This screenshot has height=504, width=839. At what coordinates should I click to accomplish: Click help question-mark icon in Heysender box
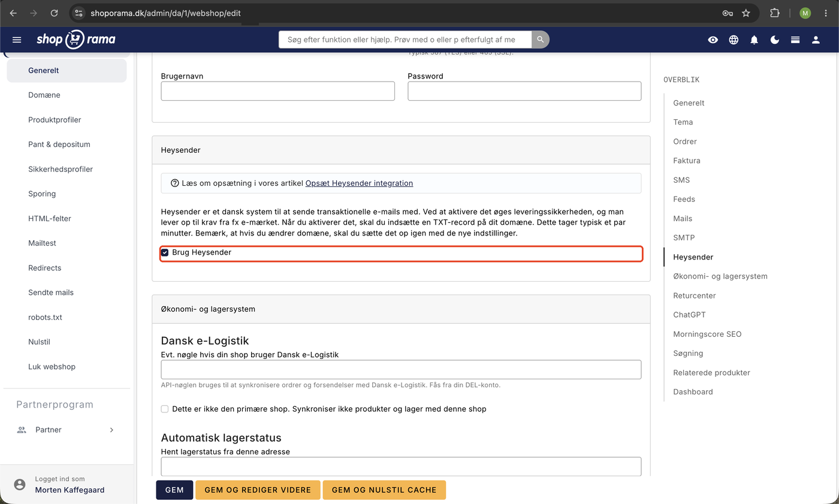click(175, 183)
